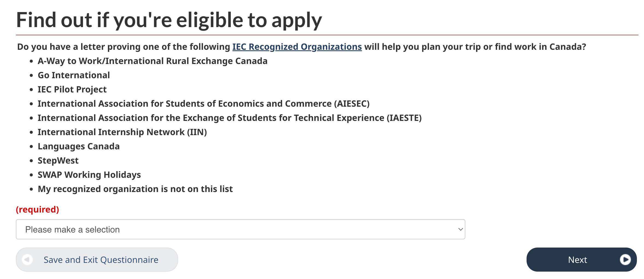Viewport: 644px width, 279px height.
Task: Click the 'SWAP Working Holidays' list item
Action: (89, 175)
